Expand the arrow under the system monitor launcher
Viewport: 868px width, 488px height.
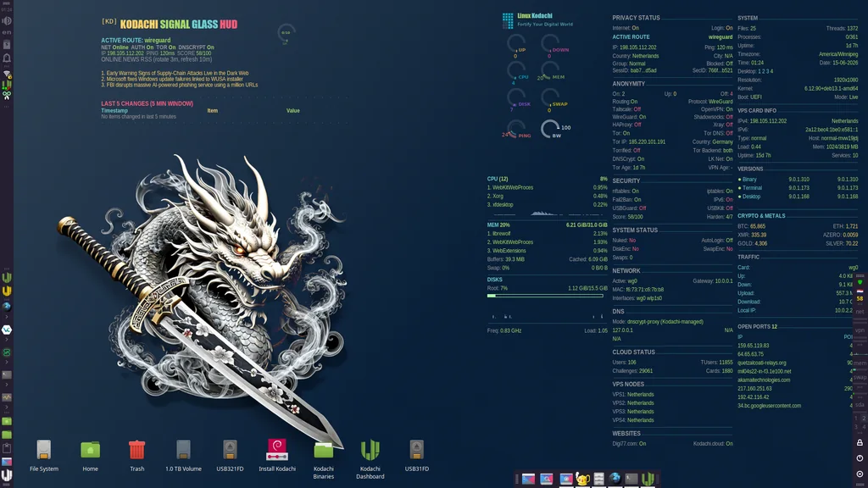click(x=7, y=408)
